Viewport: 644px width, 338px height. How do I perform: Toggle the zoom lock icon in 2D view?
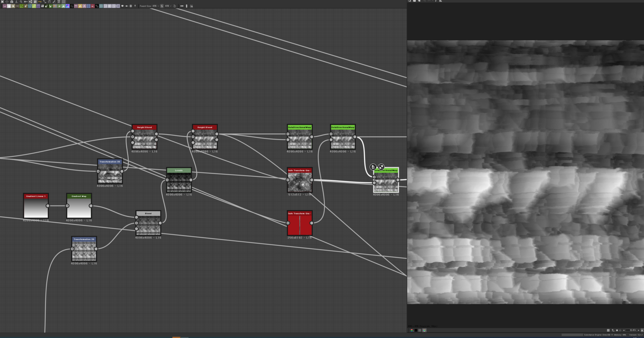(x=642, y=330)
